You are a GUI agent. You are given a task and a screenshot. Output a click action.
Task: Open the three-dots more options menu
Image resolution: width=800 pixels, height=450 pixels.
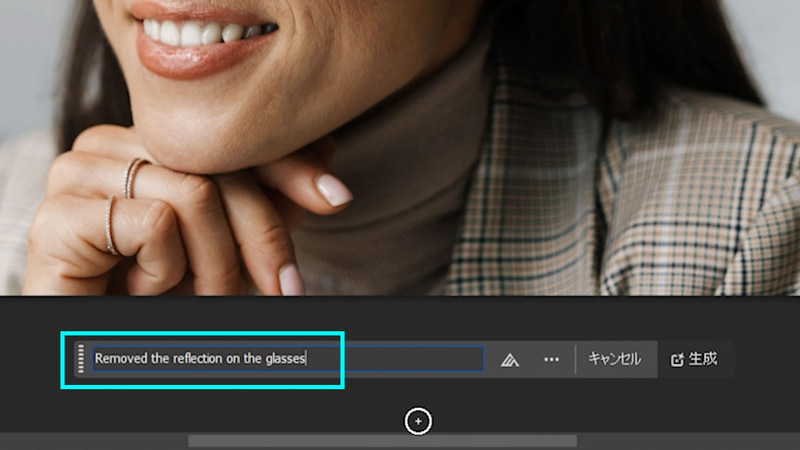(x=551, y=360)
